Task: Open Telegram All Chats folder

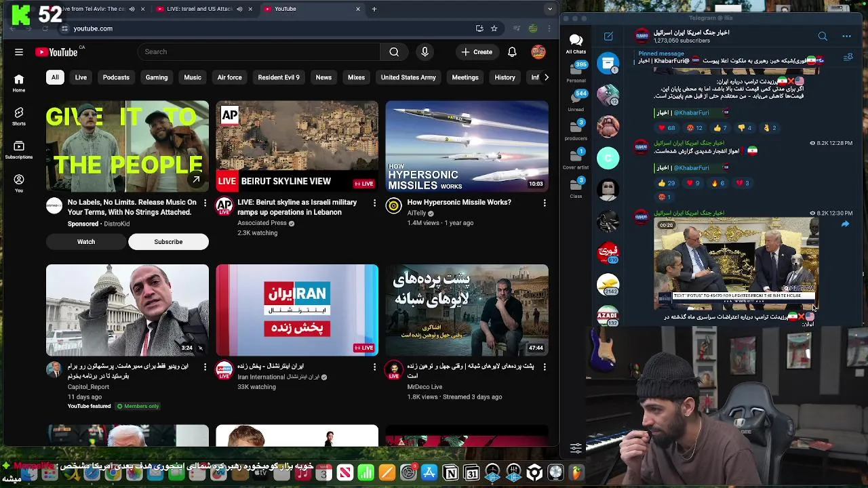Action: [576, 43]
